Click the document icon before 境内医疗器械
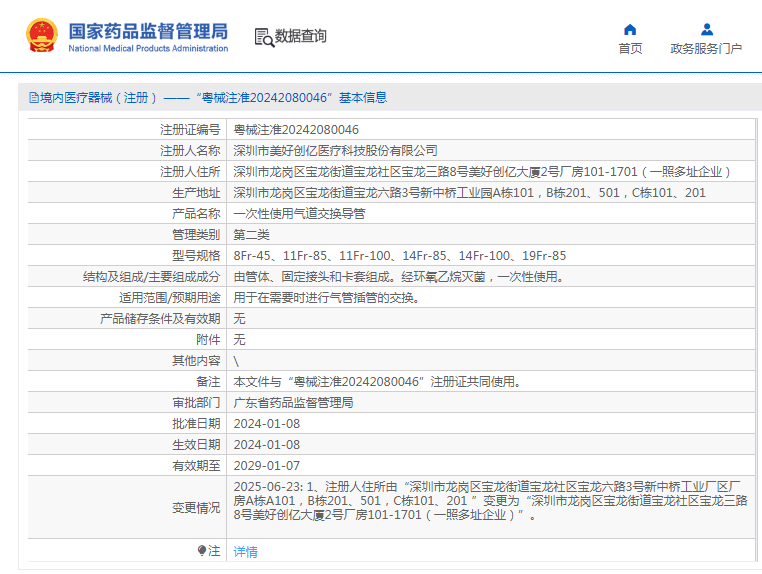Screen dimensions: 762x574 click(x=34, y=98)
